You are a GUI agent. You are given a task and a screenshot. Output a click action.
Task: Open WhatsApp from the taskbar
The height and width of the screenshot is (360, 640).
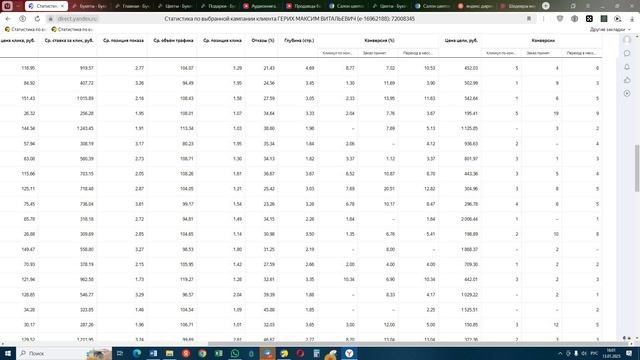[x=235, y=353]
